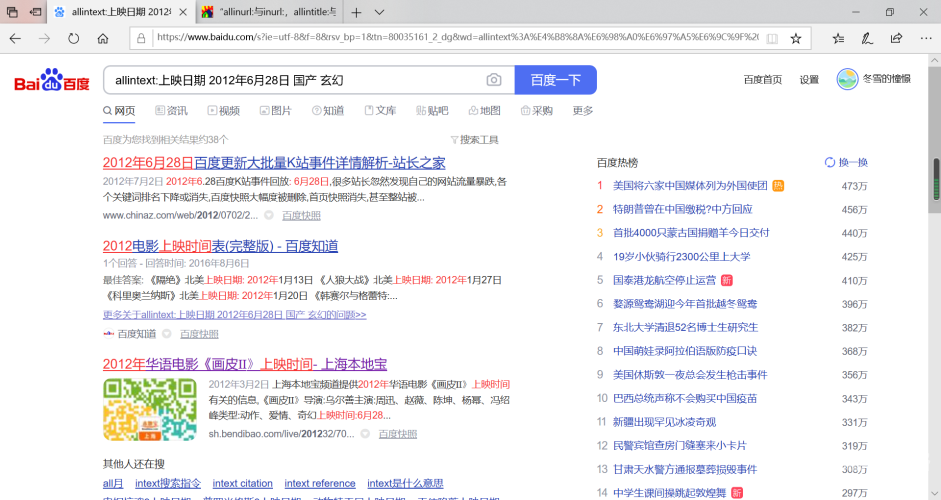The height and width of the screenshot is (500, 941).
Task: Click the site lock icon in address bar
Action: coord(141,38)
